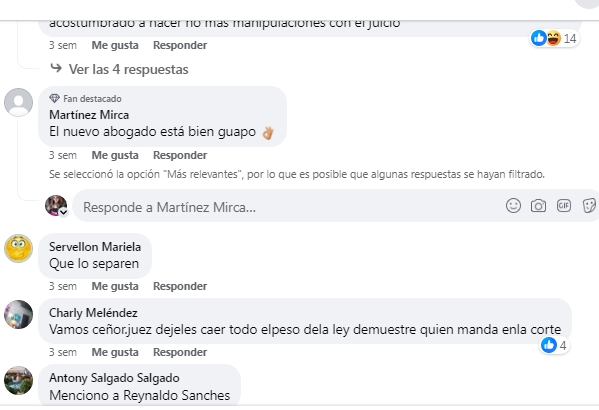The height and width of the screenshot is (410, 599).
Task: Open the 3 sem timestamp of Servellon's comment
Action: coord(63,286)
